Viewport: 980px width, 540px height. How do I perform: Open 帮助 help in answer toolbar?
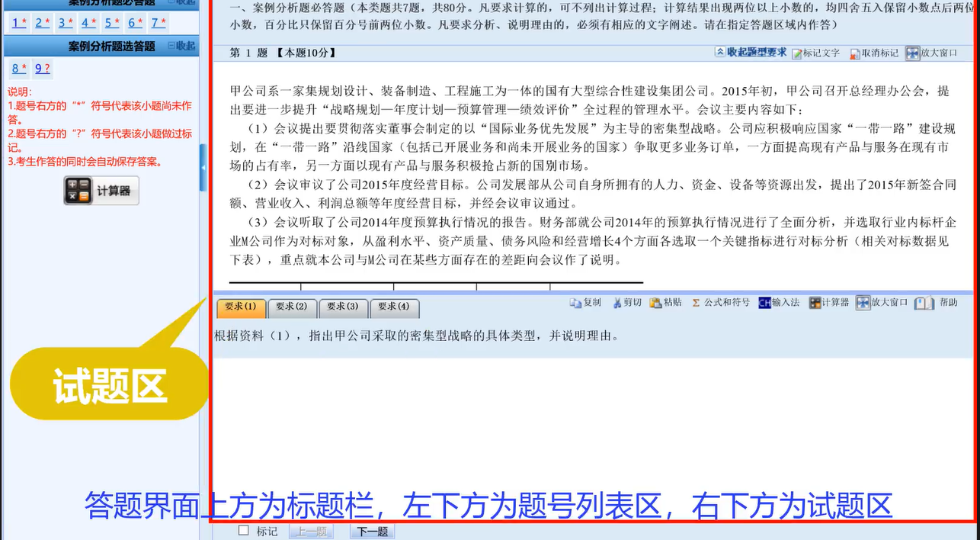point(937,303)
